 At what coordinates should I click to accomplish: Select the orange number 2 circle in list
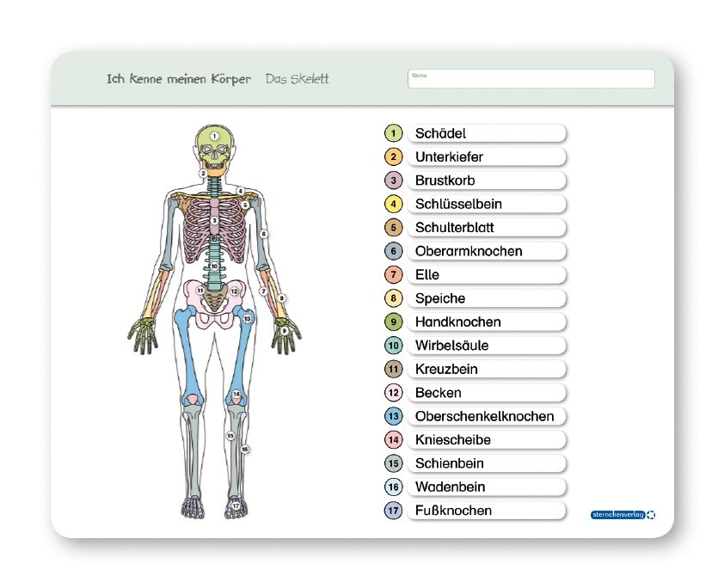point(393,156)
